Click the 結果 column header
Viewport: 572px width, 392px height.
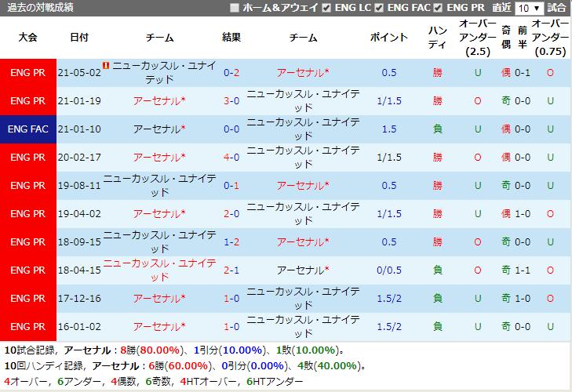pos(231,37)
